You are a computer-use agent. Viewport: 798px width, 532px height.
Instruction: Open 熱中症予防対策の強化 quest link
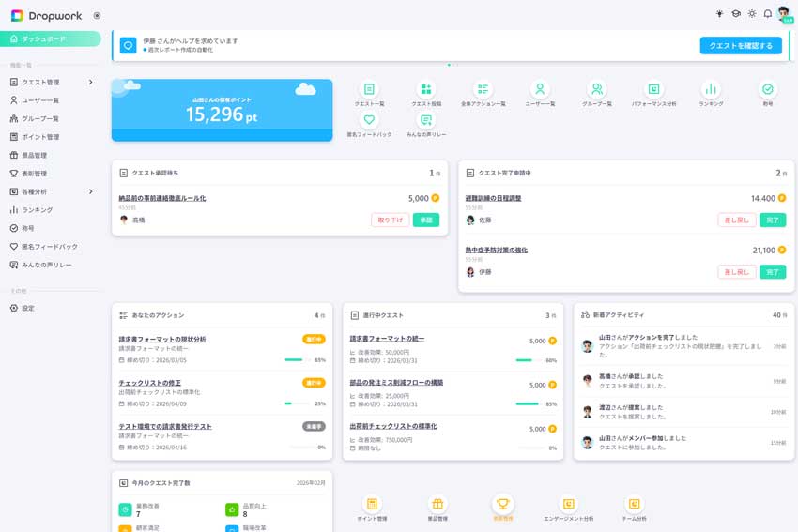coord(497,251)
